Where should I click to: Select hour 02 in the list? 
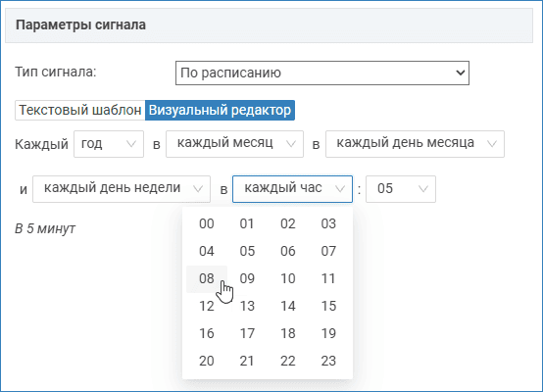click(288, 224)
